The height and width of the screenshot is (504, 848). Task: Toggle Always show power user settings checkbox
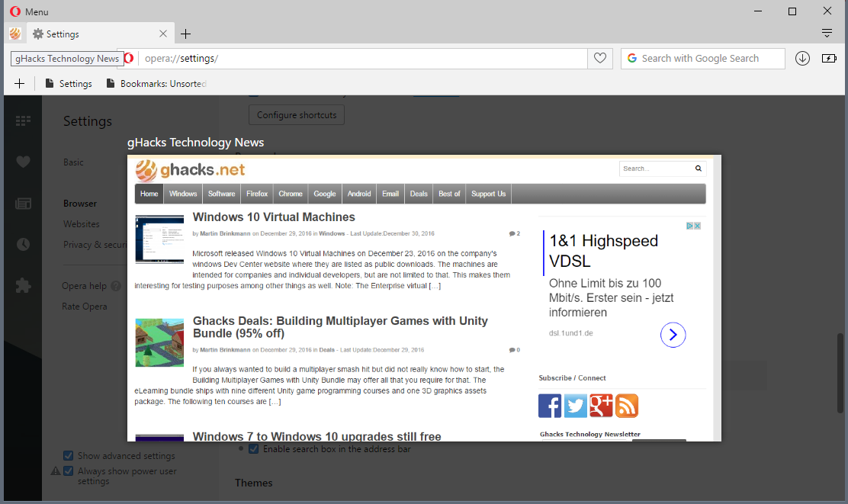click(x=68, y=471)
